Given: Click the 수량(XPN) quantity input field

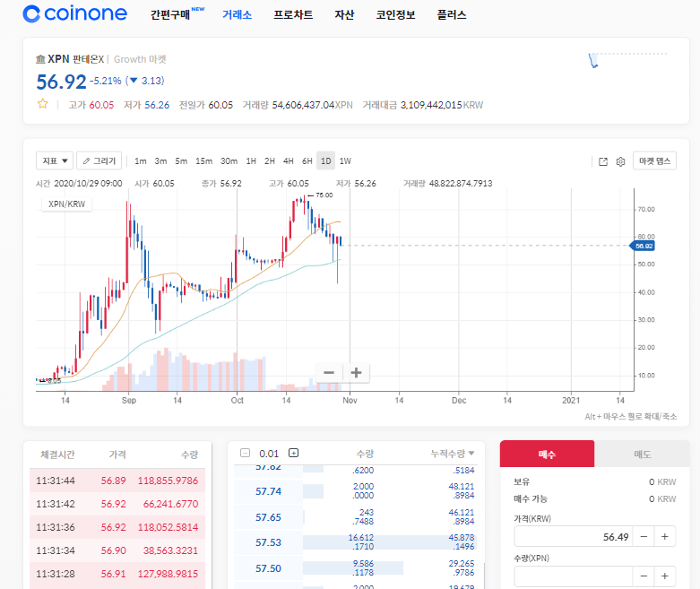Looking at the screenshot, I should (574, 576).
